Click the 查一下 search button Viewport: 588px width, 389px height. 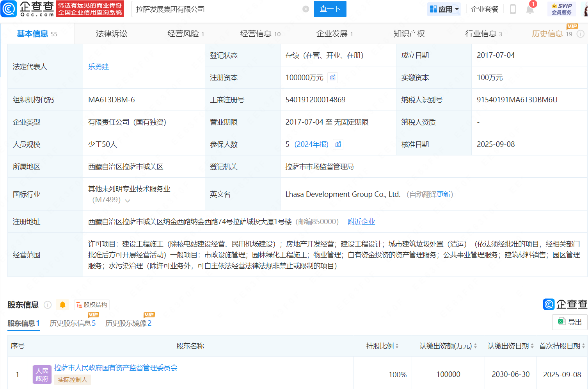pyautogui.click(x=330, y=9)
